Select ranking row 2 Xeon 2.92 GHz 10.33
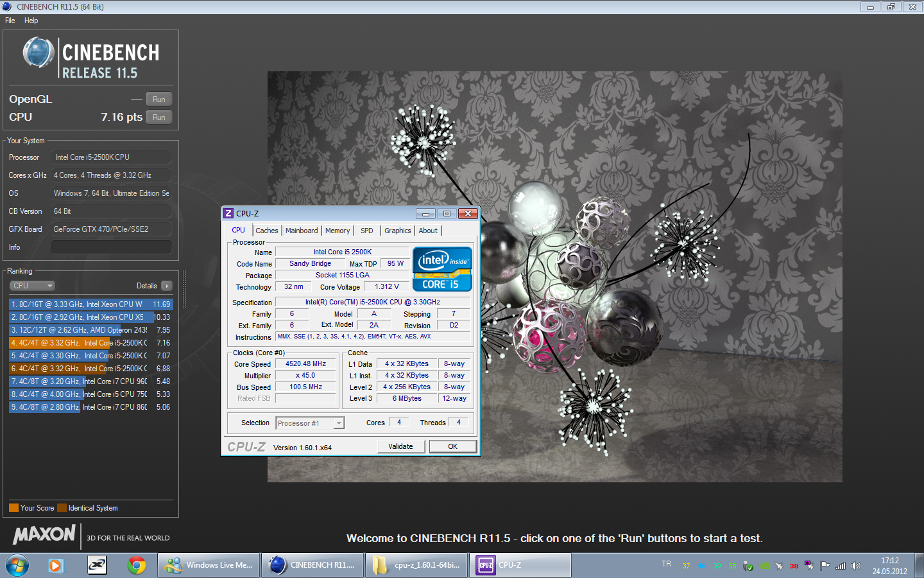Image resolution: width=924 pixels, height=578 pixels. (x=91, y=317)
